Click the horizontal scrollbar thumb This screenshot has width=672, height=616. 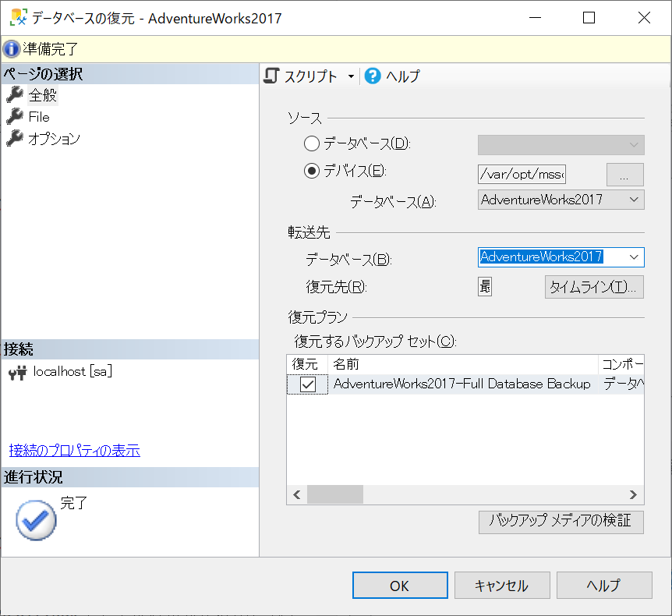(x=335, y=494)
